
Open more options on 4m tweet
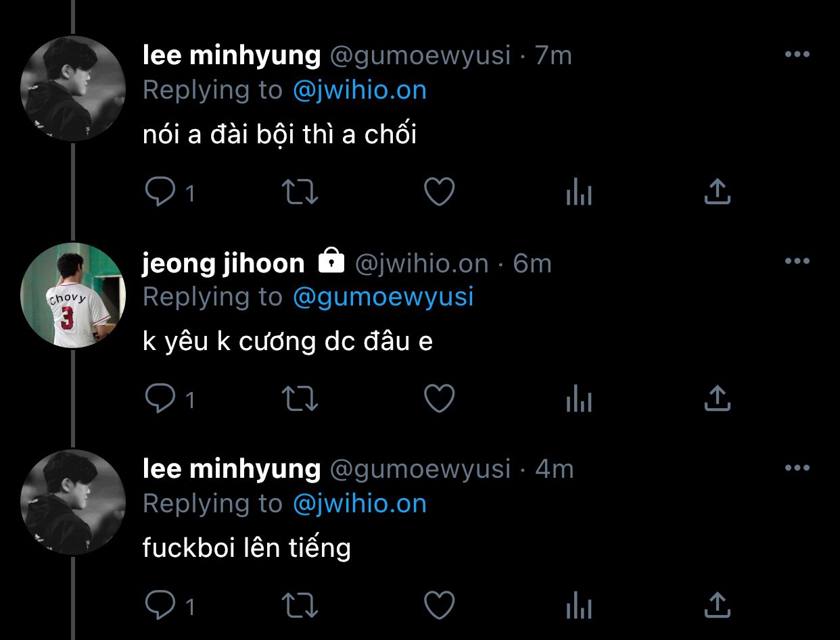coord(797,468)
